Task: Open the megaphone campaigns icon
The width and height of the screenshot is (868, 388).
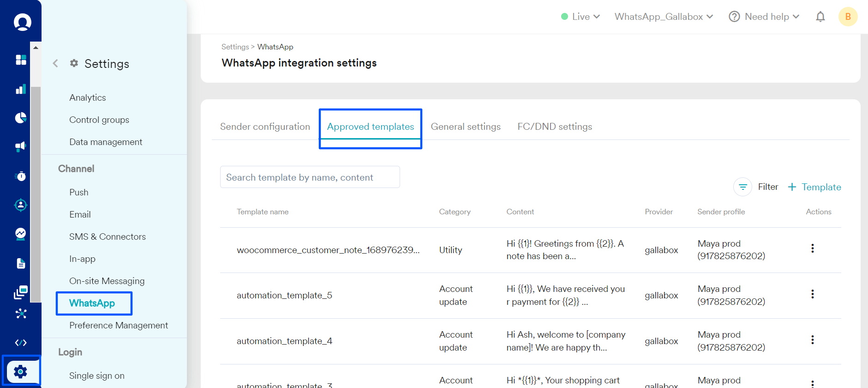Action: pyautogui.click(x=21, y=147)
